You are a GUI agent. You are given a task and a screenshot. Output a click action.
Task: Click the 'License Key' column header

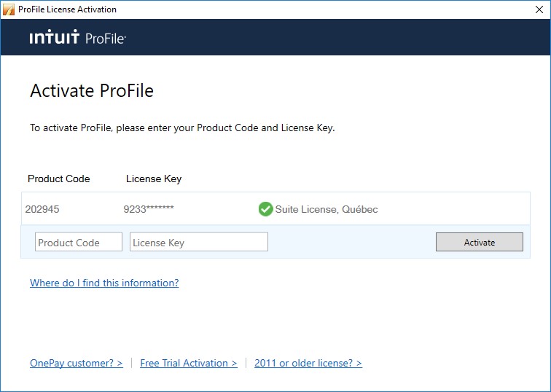click(x=154, y=179)
